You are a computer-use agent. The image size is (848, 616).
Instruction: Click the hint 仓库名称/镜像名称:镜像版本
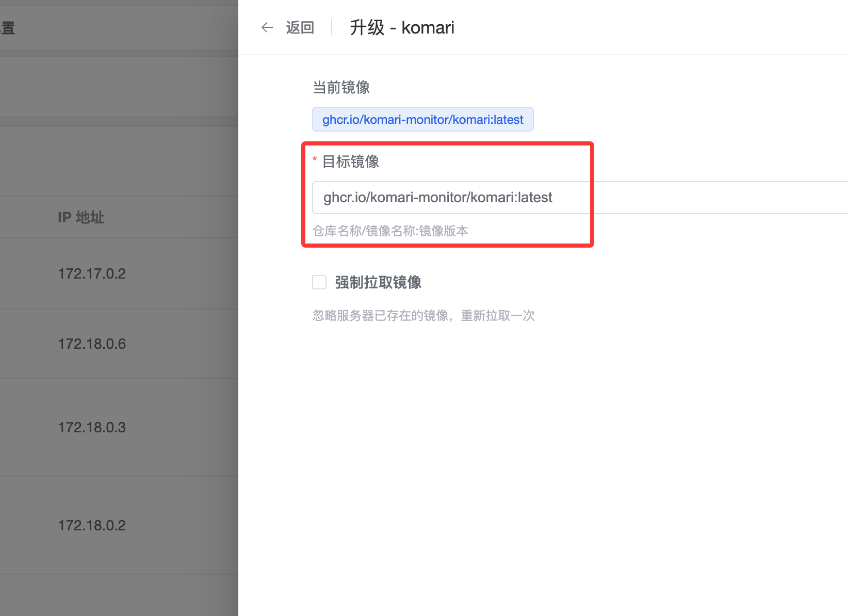390,231
